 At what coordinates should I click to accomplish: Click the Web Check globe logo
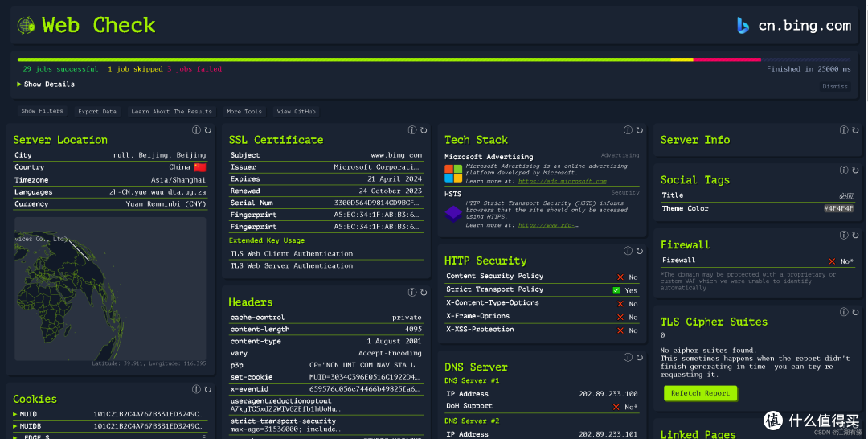pos(26,25)
